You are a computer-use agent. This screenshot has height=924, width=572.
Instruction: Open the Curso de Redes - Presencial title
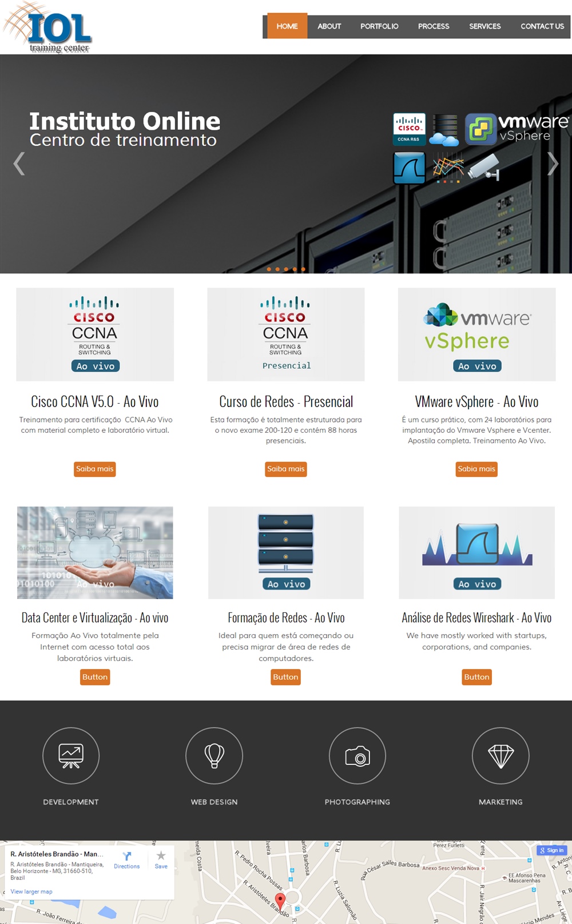[x=286, y=401]
